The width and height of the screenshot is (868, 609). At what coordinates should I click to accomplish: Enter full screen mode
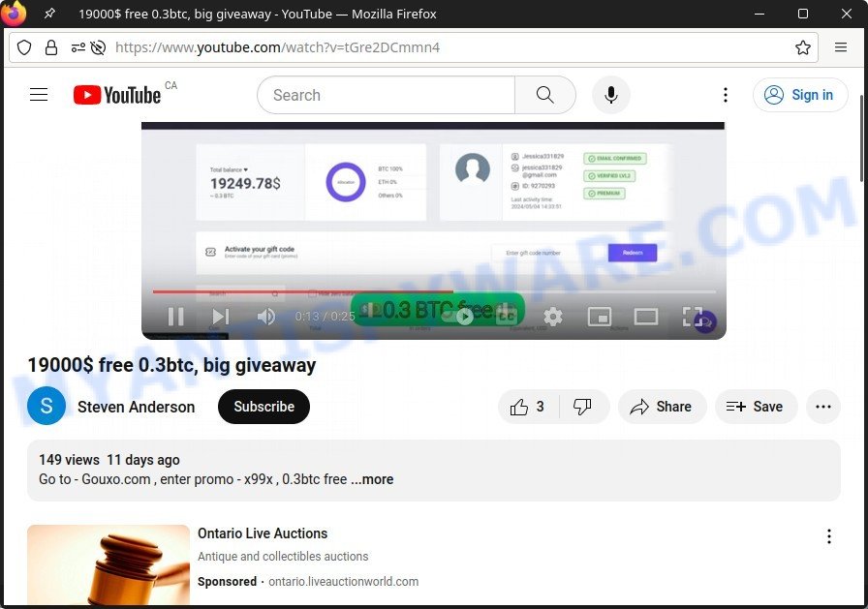(693, 317)
